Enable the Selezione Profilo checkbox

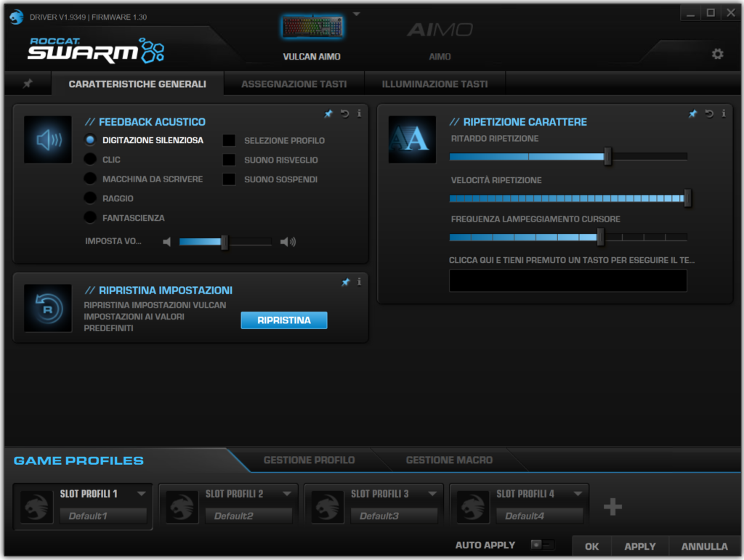point(229,140)
